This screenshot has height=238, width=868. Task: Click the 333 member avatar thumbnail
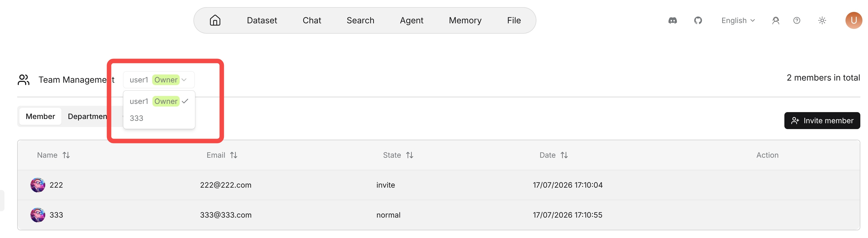coord(38,215)
